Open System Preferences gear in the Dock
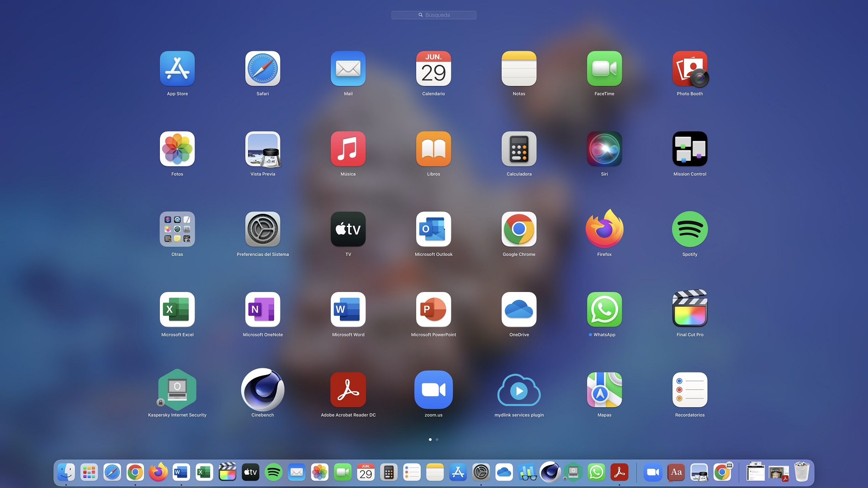 (481, 472)
